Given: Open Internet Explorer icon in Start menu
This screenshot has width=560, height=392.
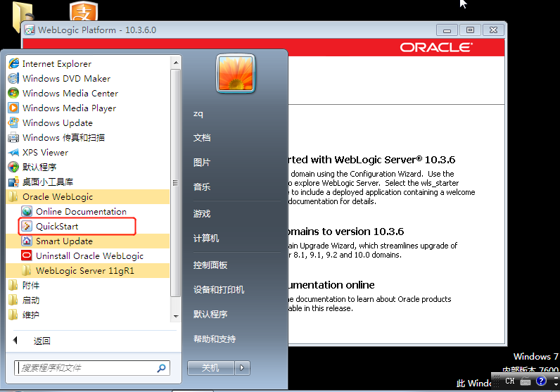Looking at the screenshot, I should point(13,63).
